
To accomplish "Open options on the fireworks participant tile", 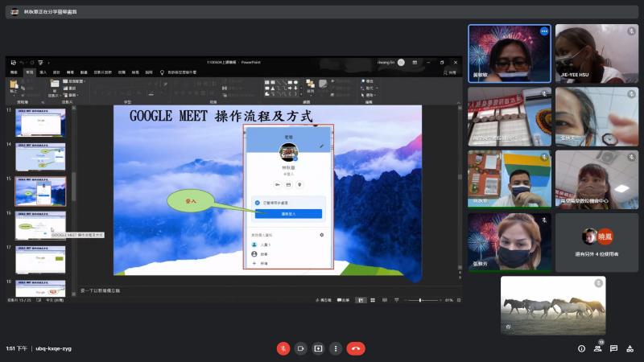I will [544, 31].
